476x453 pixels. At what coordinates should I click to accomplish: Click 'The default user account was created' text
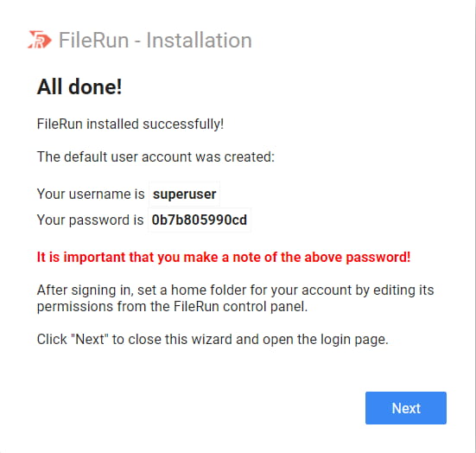tap(155, 157)
